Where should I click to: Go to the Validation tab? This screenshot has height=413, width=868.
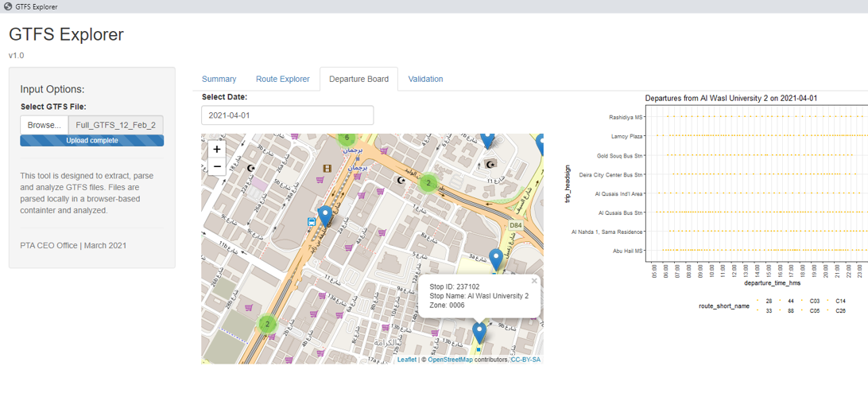[x=425, y=79]
